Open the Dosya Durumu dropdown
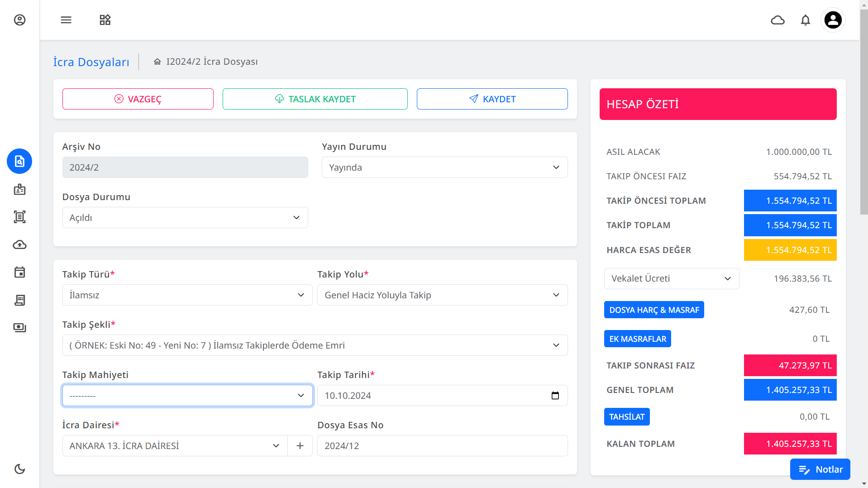Image resolution: width=868 pixels, height=488 pixels. pos(185,218)
